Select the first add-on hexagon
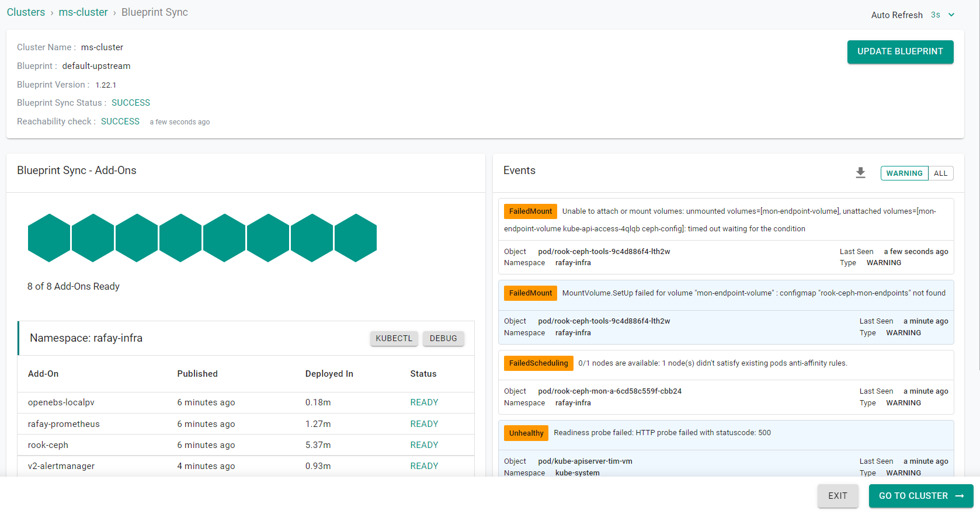 (x=49, y=238)
